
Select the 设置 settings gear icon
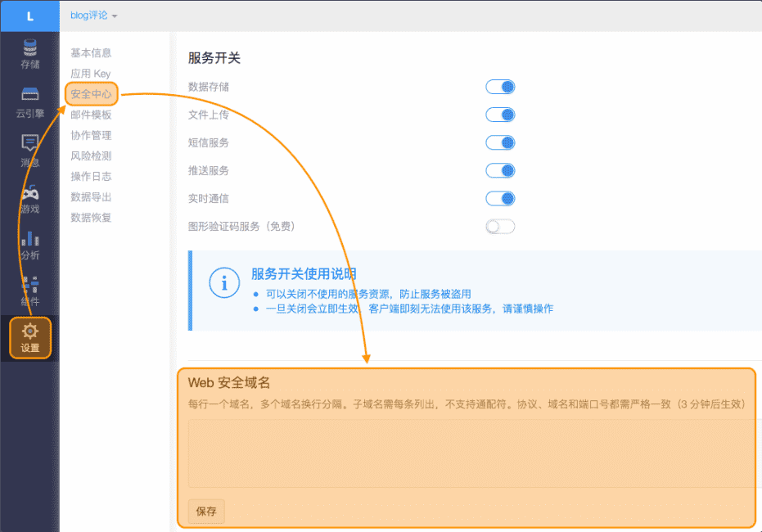point(30,331)
